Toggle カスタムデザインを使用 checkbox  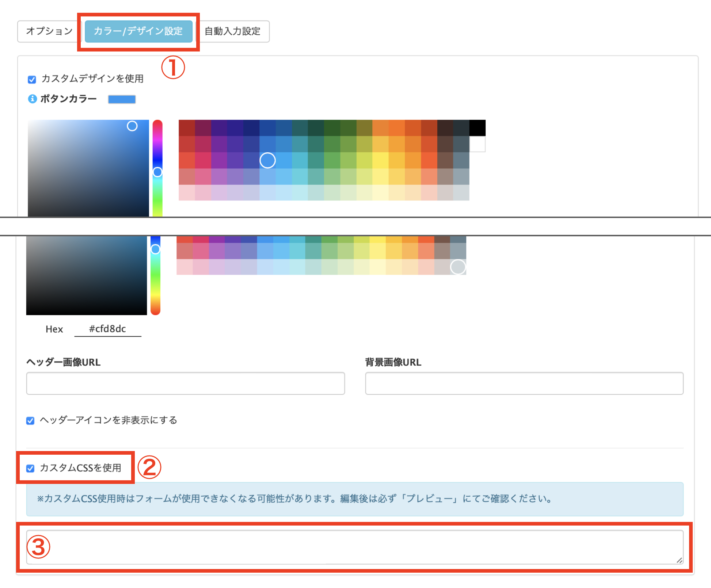click(32, 80)
